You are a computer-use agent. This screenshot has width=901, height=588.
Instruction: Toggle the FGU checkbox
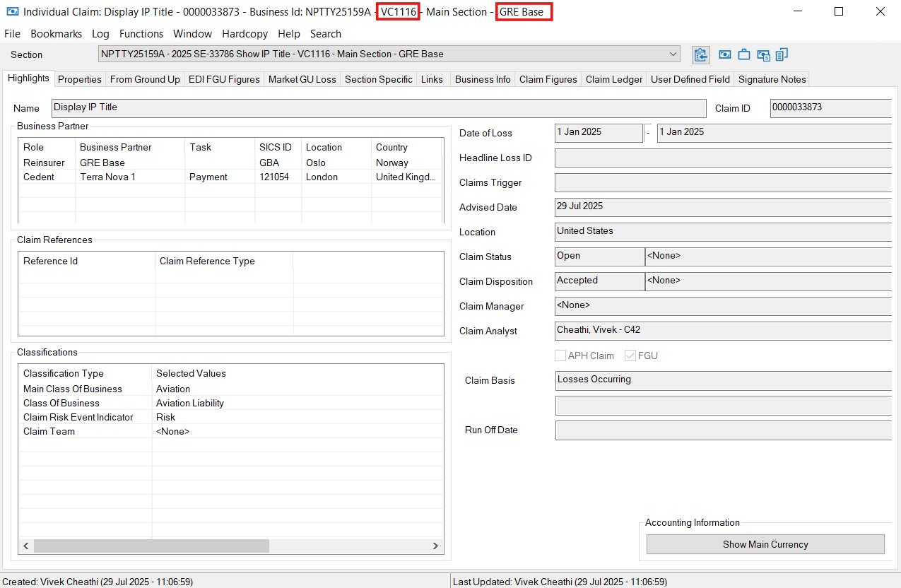[630, 355]
